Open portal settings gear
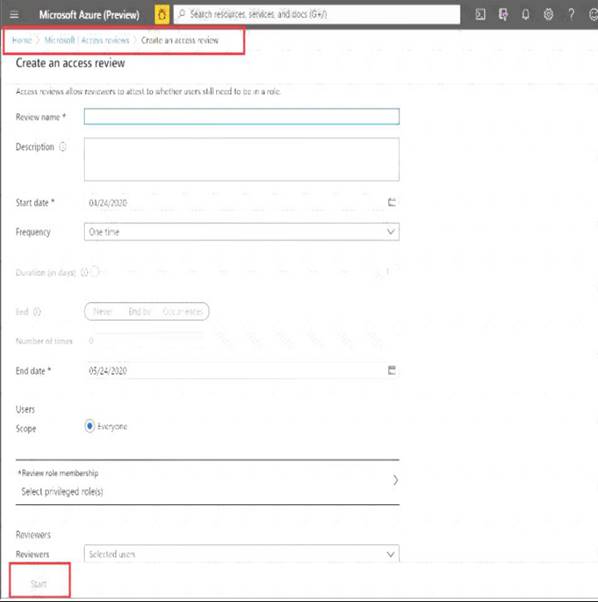The image size is (598, 602). (548, 15)
